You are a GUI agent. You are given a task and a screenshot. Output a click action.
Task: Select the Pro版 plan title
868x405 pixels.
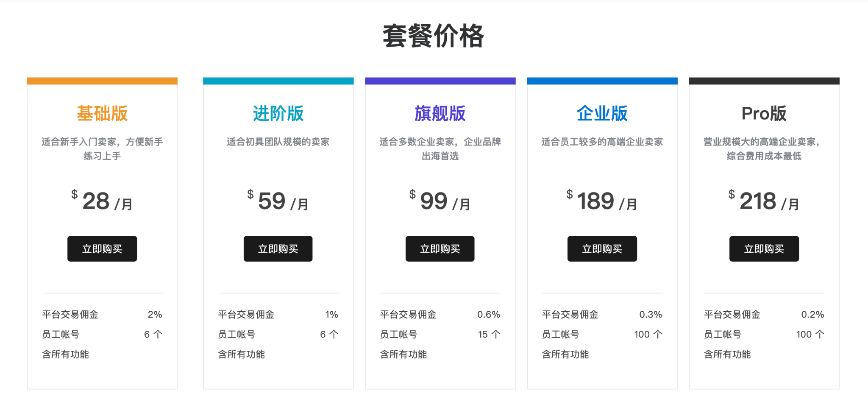tap(764, 113)
